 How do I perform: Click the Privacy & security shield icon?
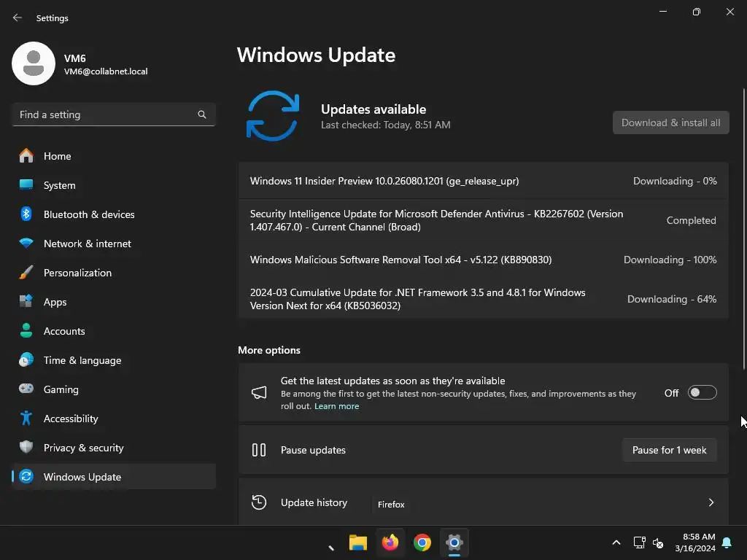(26, 447)
